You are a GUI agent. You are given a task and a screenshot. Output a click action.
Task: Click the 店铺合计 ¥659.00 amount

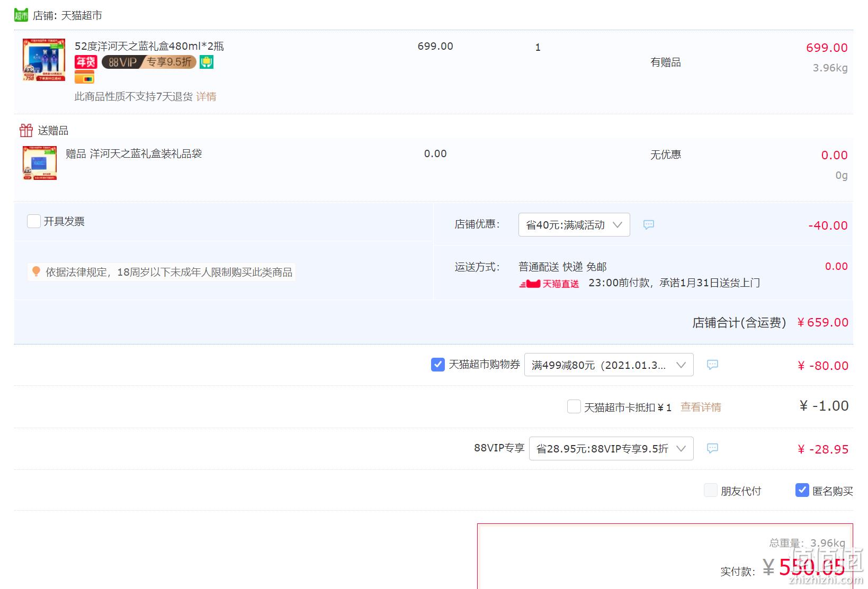(822, 322)
